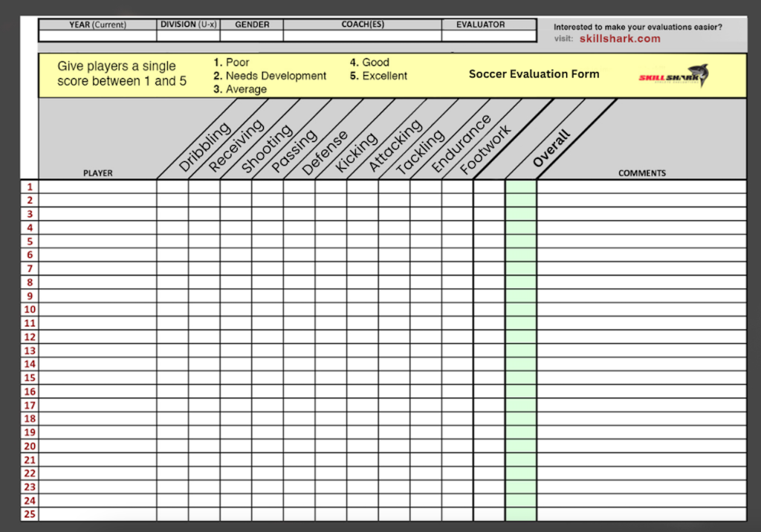Click the 'PLAYER' column header
Viewport: 761px width, 532px height.
[x=97, y=173]
